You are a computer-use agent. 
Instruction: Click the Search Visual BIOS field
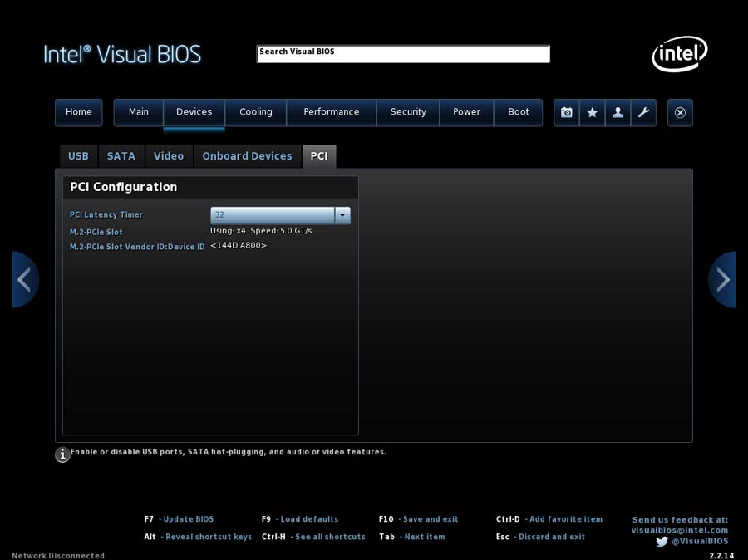pos(403,53)
